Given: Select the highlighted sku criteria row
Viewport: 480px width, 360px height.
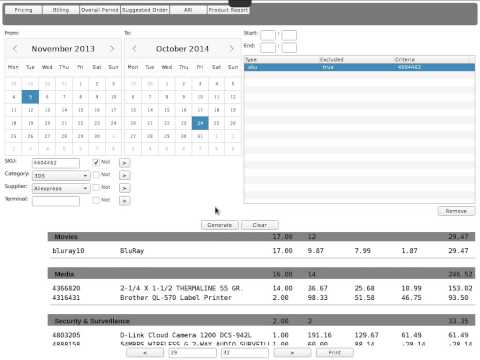Looking at the screenshot, I should pos(360,67).
